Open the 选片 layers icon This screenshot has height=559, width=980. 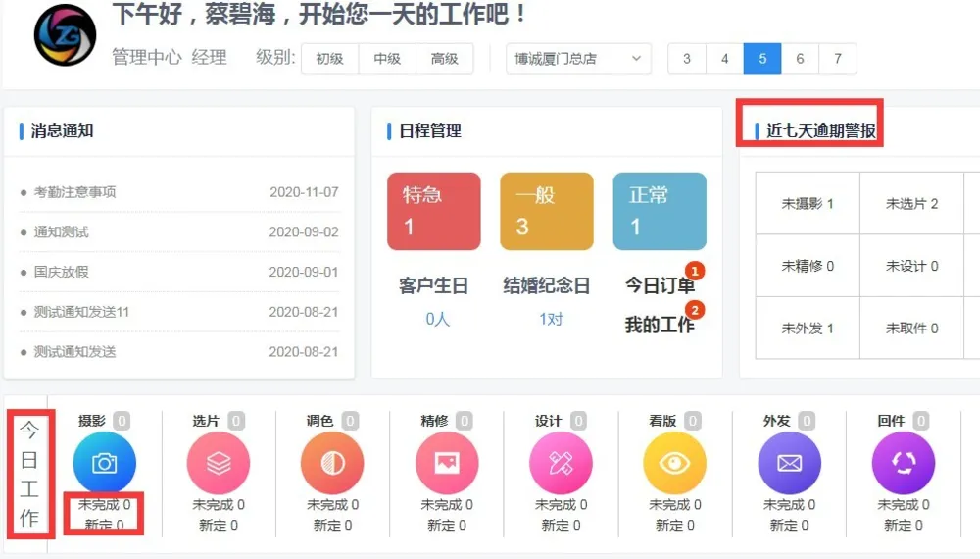[219, 463]
